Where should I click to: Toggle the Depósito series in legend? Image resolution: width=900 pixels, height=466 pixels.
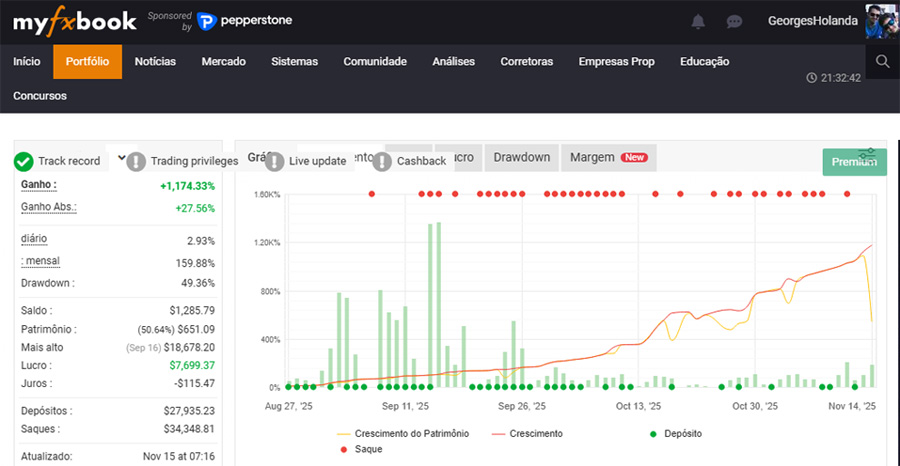tap(679, 433)
